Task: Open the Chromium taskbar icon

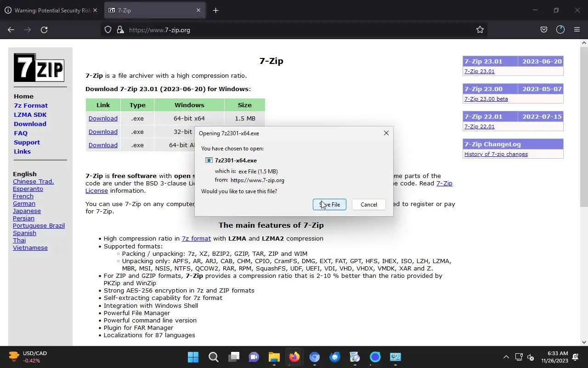Action: (x=315, y=357)
